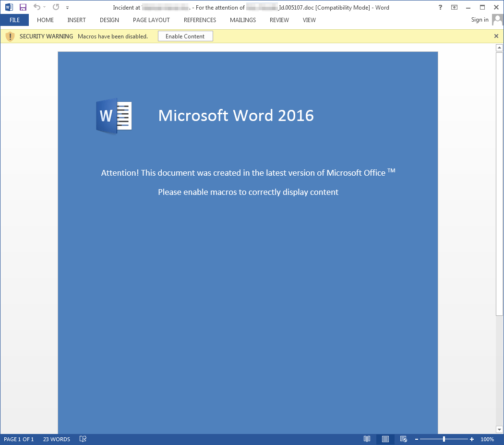
Task: Switch to Read Mode view
Action: (367, 439)
